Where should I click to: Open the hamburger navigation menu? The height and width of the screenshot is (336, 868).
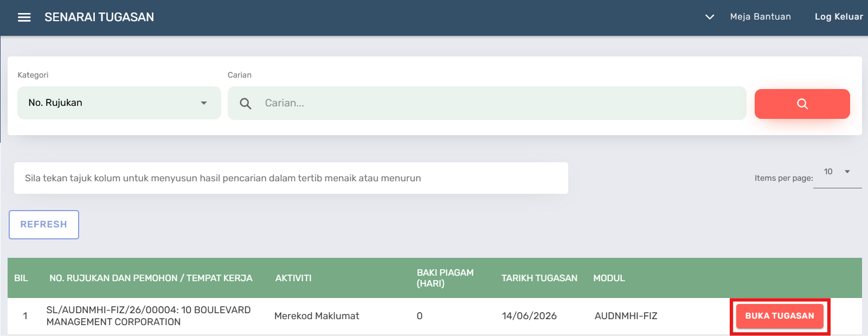(24, 17)
